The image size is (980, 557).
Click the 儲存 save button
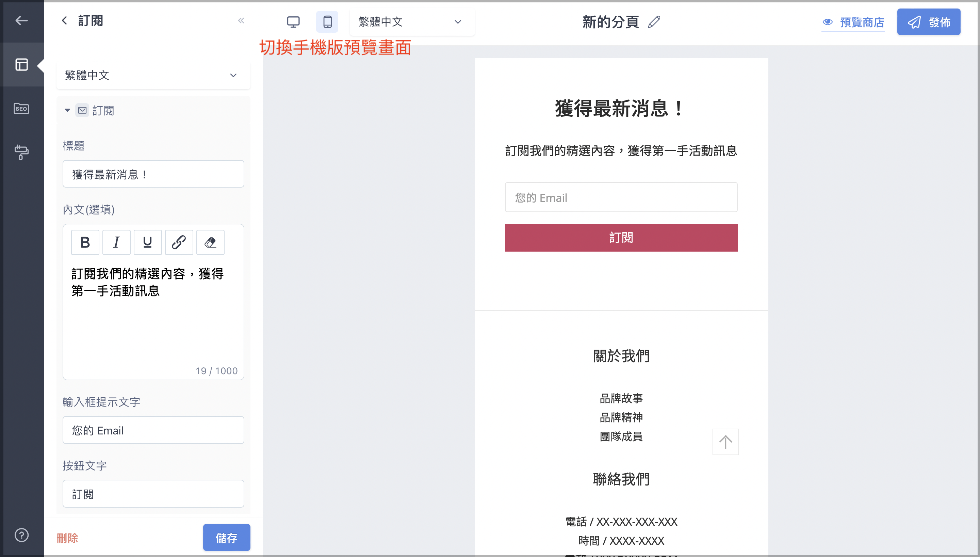[x=227, y=538]
